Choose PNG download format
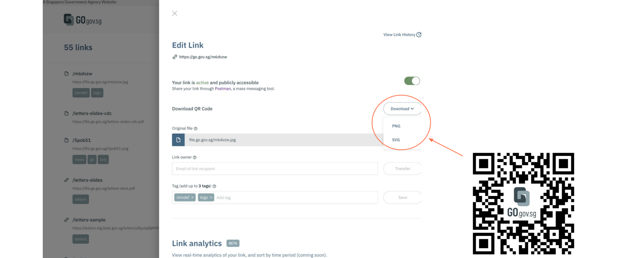The image size is (644, 258). [x=396, y=126]
